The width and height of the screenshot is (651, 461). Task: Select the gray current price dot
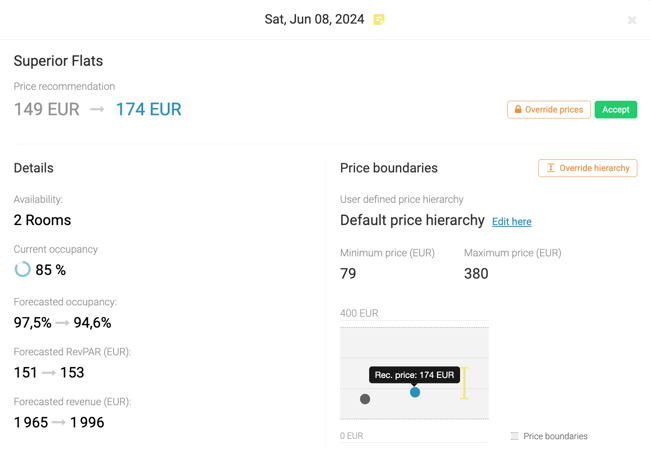point(365,399)
